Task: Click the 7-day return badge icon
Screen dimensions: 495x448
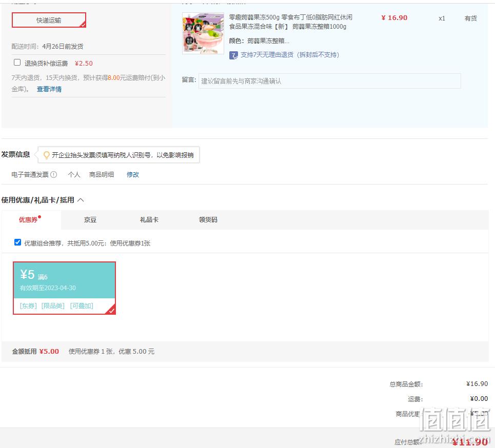Action: [233, 55]
